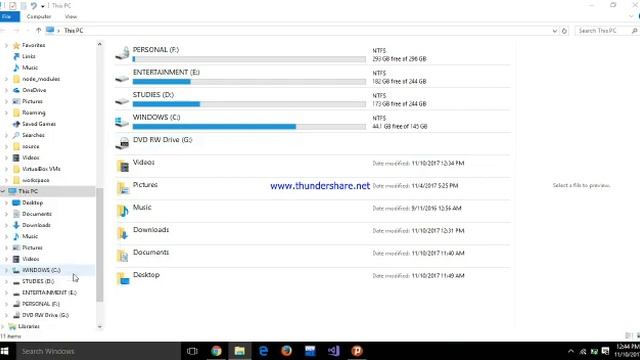Open File Explorer taskbar icon
The image size is (640, 360).
point(240,351)
